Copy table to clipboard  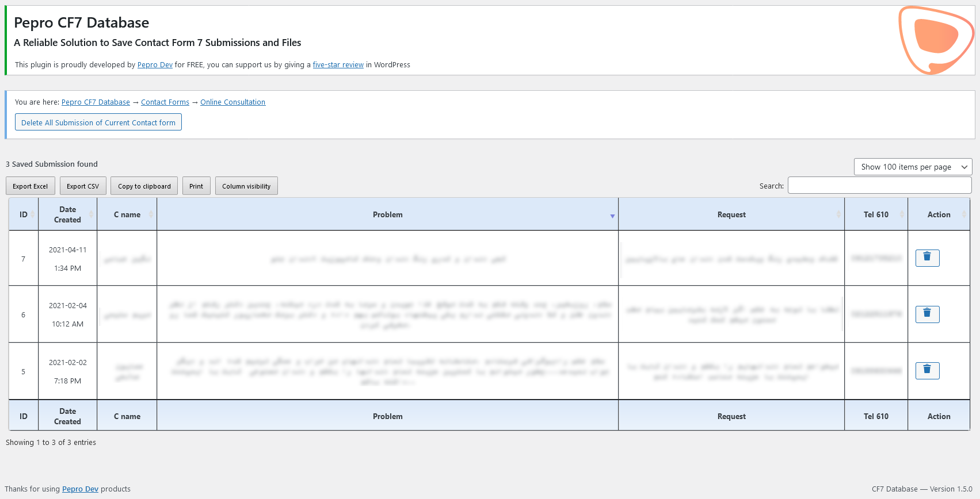(x=144, y=186)
